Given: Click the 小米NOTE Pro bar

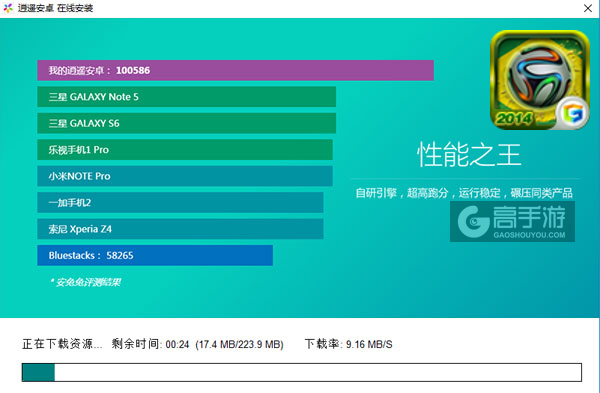Looking at the screenshot, I should (x=185, y=176).
